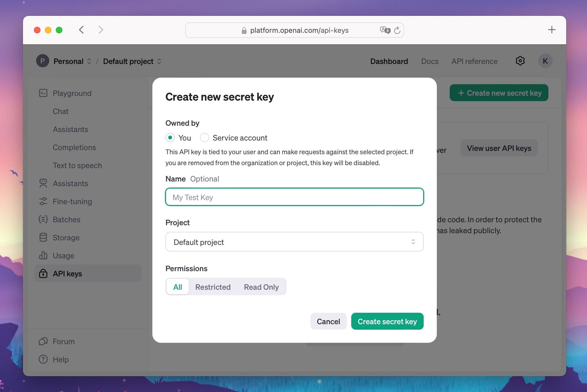
Task: Click the Batches braces icon
Action: pyautogui.click(x=43, y=220)
